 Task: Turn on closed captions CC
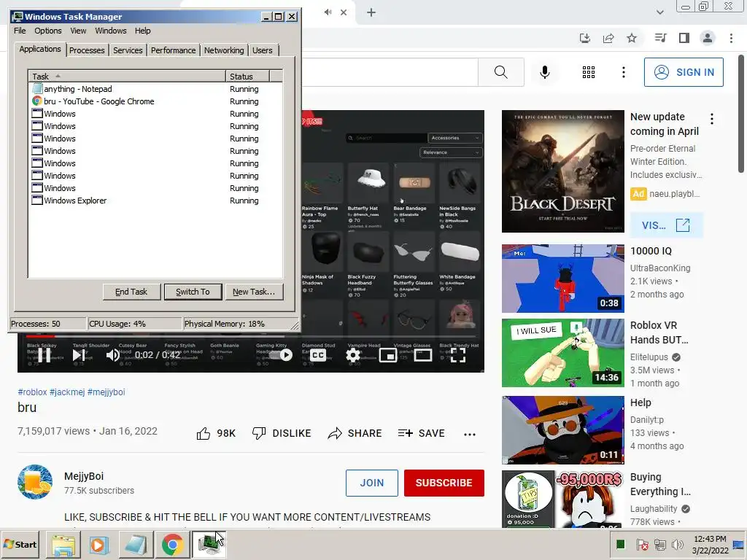pos(318,355)
